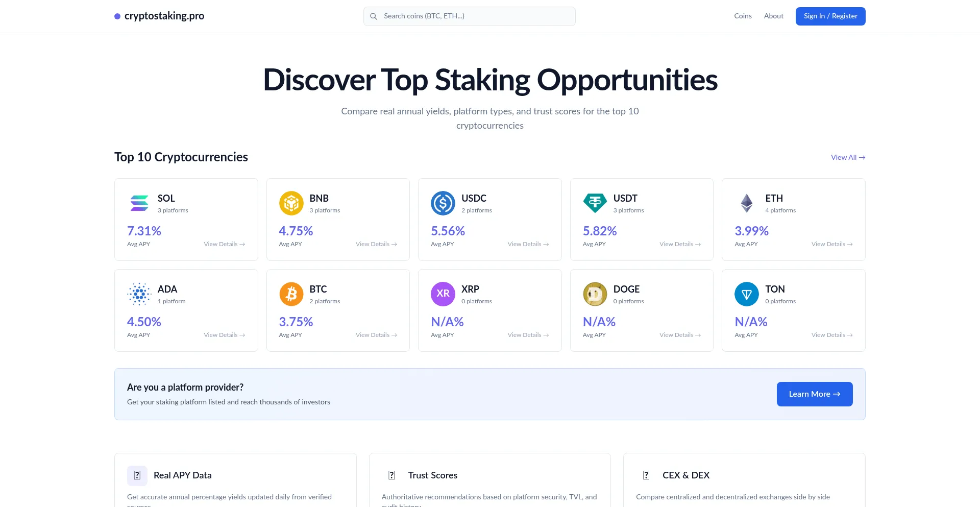
Task: Click the XRP purple circle icon
Action: (443, 294)
